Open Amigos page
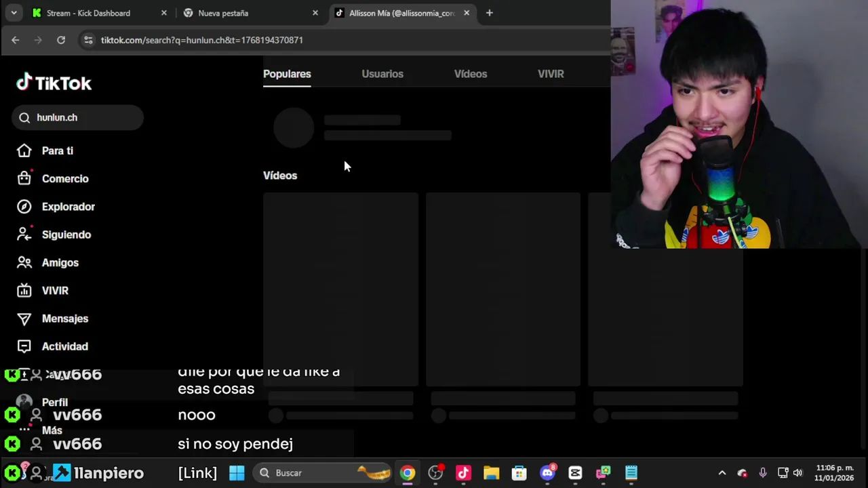Viewport: 868px width, 488px height. point(60,262)
